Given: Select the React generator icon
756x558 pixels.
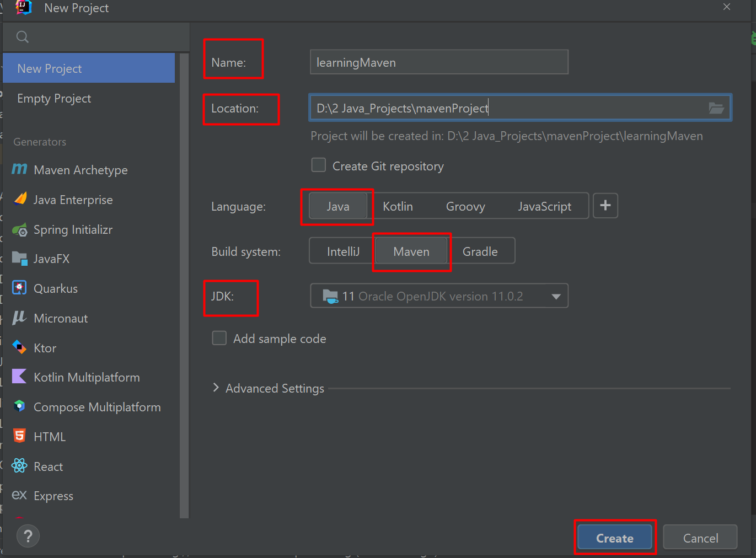Looking at the screenshot, I should click(19, 466).
